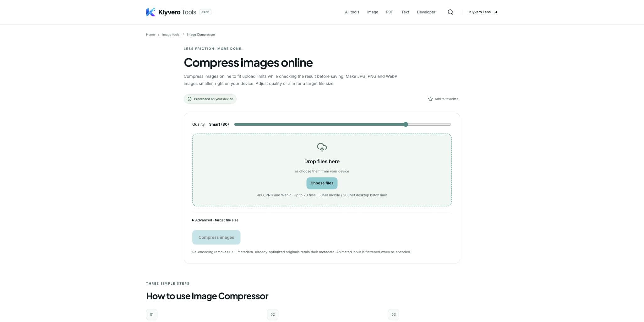Go to the Home breadcrumb
This screenshot has height=322, width=644.
coord(150,35)
